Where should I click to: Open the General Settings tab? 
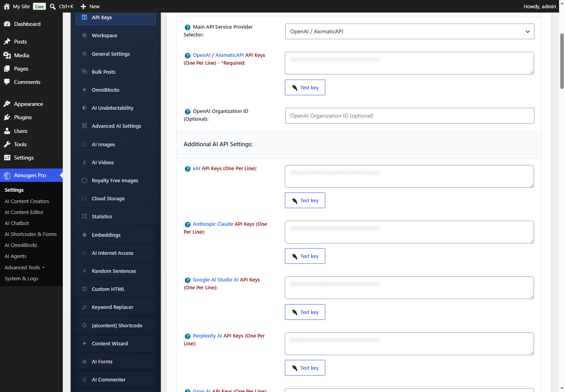pyautogui.click(x=116, y=54)
